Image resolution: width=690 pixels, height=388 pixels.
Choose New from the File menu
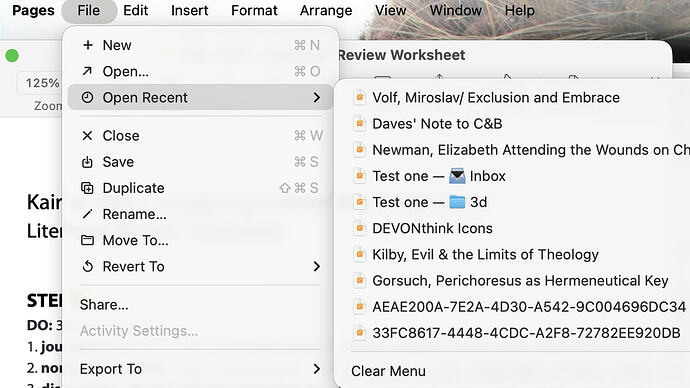[x=201, y=45]
